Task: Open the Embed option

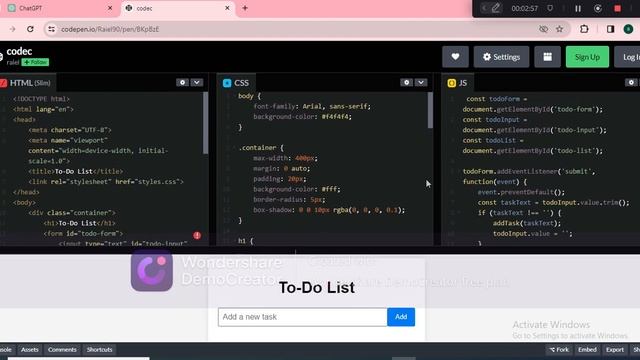Action: tap(587, 350)
